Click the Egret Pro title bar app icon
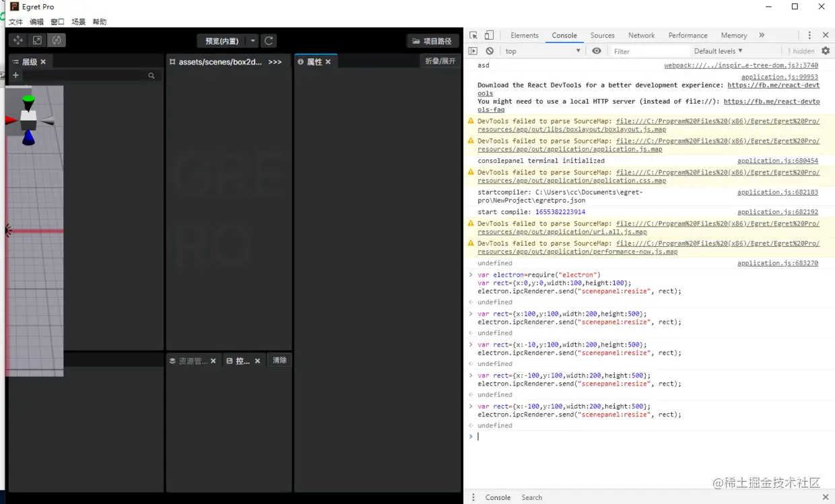 (x=14, y=7)
